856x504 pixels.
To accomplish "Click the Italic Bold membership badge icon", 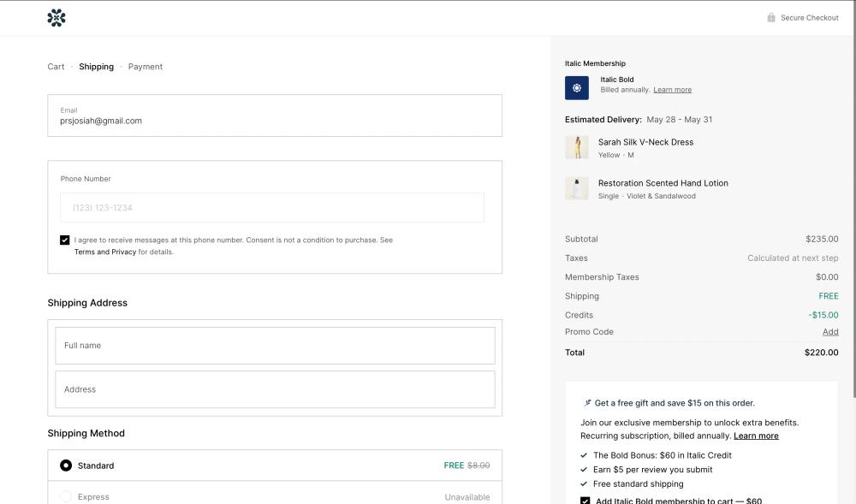I will point(576,88).
